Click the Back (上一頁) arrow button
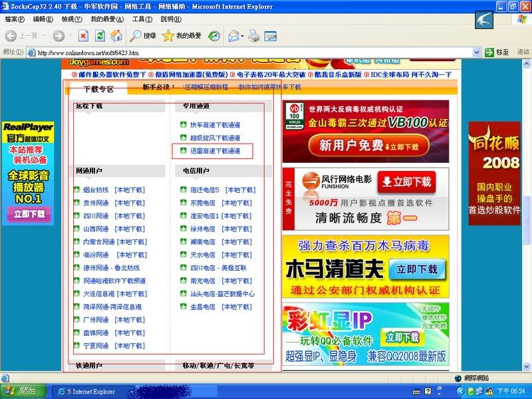 click(21, 35)
